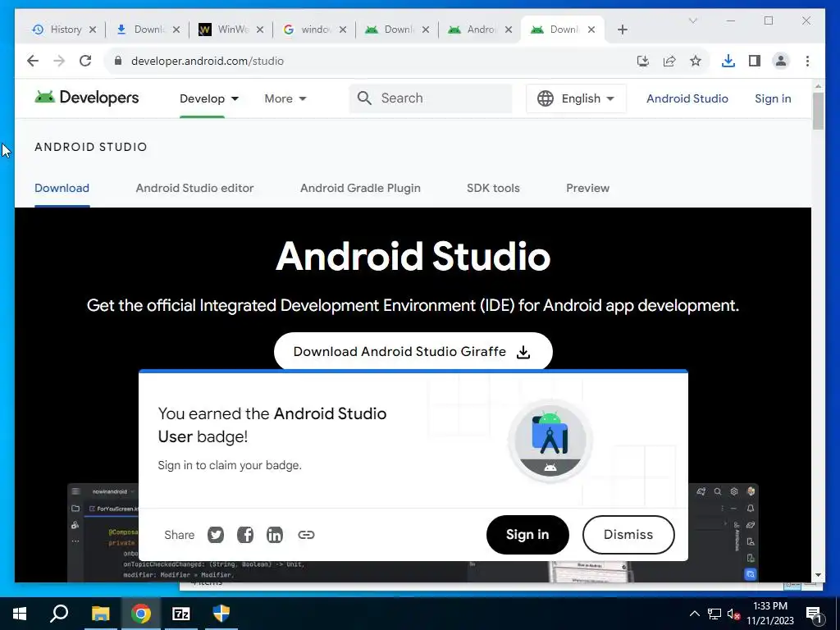Share the badge on Twitter
Image resolution: width=840 pixels, height=630 pixels.
point(216,535)
